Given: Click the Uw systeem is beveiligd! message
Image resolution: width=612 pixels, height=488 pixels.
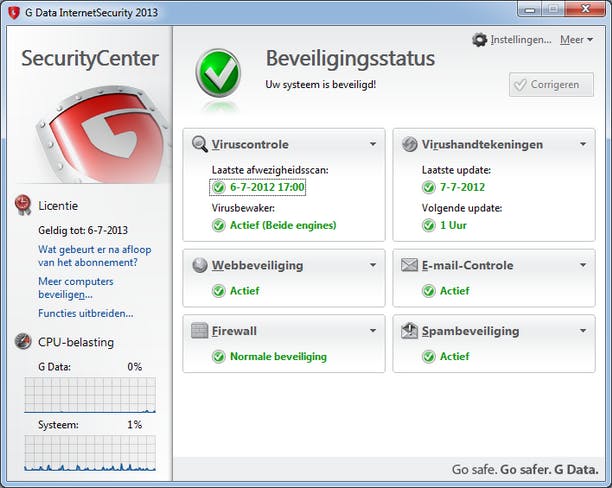Looking at the screenshot, I should (x=320, y=84).
